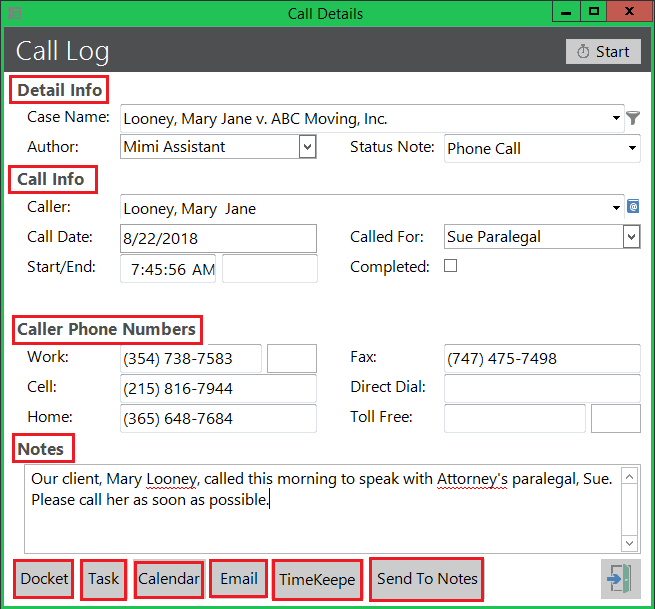This screenshot has width=655, height=609.
Task: Start the call timer
Action: pos(603,51)
